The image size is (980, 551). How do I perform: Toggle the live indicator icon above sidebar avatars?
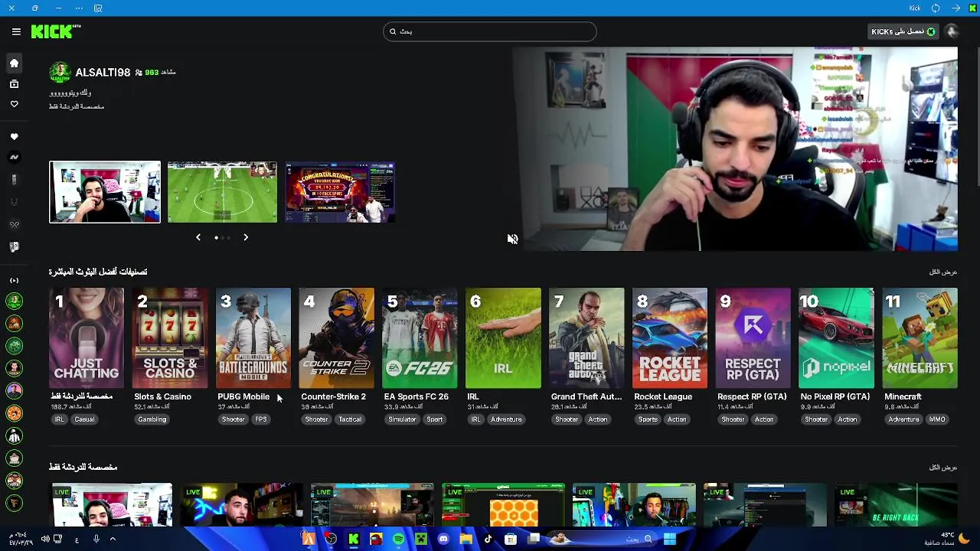pyautogui.click(x=14, y=280)
